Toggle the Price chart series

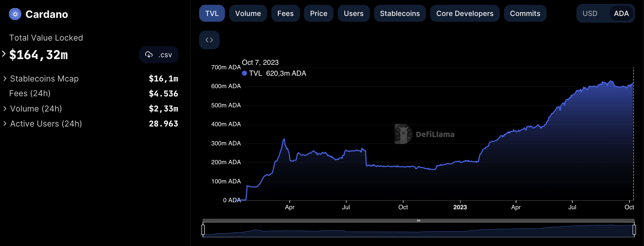(x=318, y=13)
